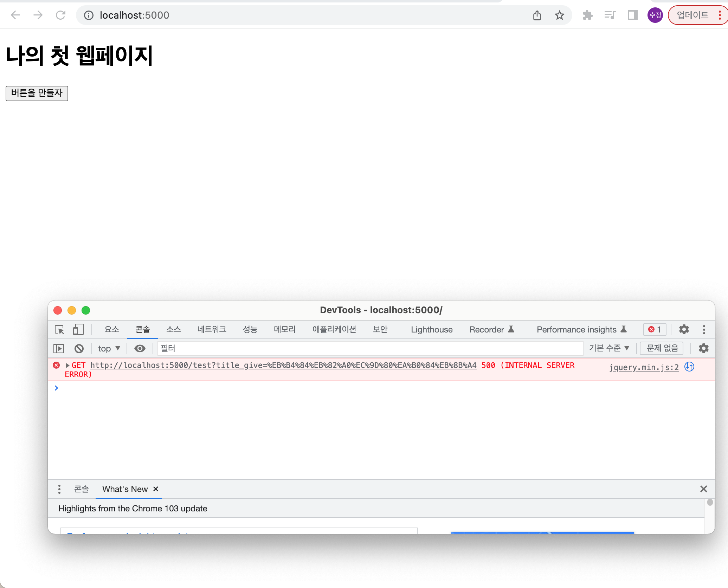
Task: Reload the localhost:5000 page
Action: [x=60, y=15]
